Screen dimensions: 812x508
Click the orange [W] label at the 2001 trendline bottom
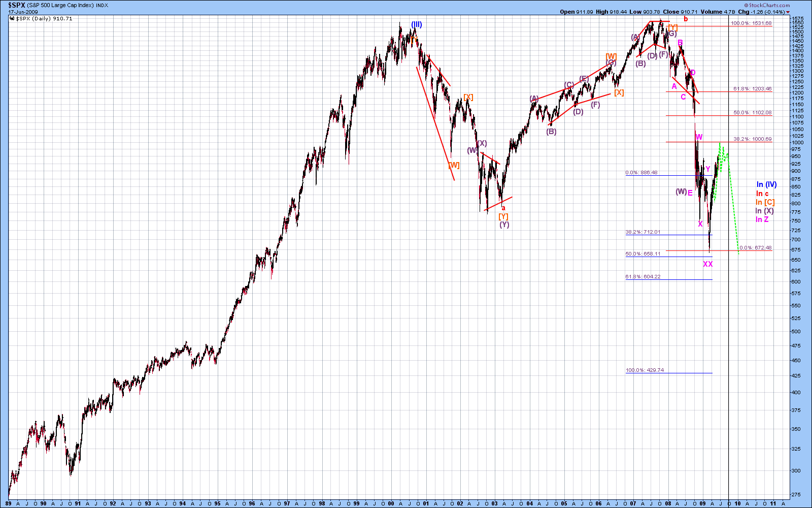click(454, 165)
